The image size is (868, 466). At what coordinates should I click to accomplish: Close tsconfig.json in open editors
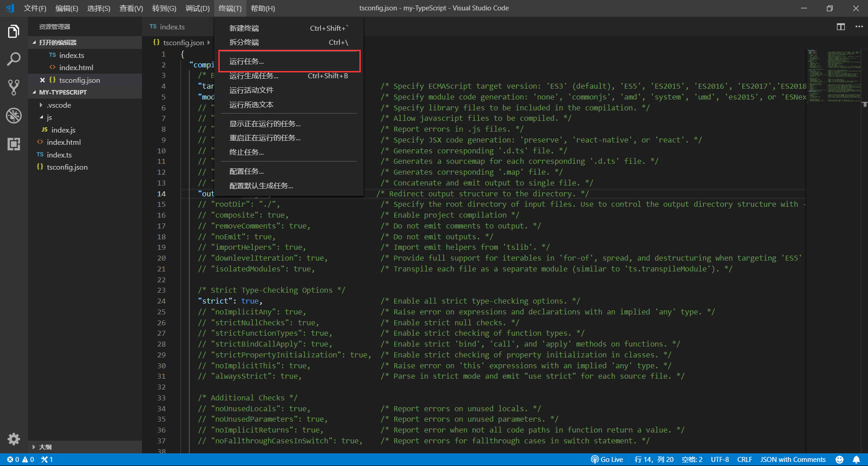point(42,80)
